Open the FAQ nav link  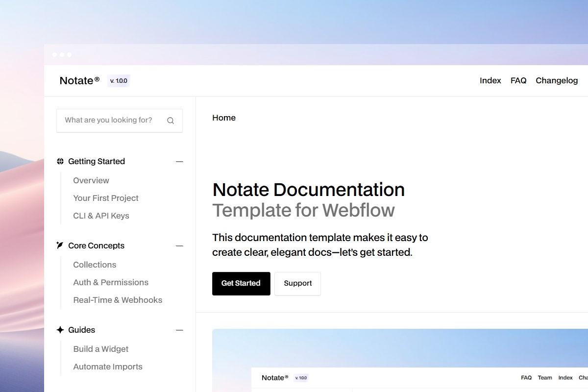[518, 80]
